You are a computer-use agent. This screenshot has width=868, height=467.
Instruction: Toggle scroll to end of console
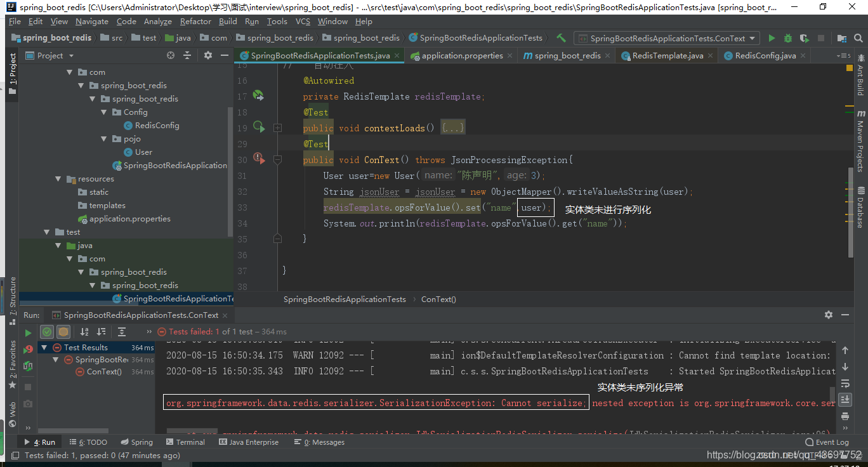pyautogui.click(x=845, y=400)
